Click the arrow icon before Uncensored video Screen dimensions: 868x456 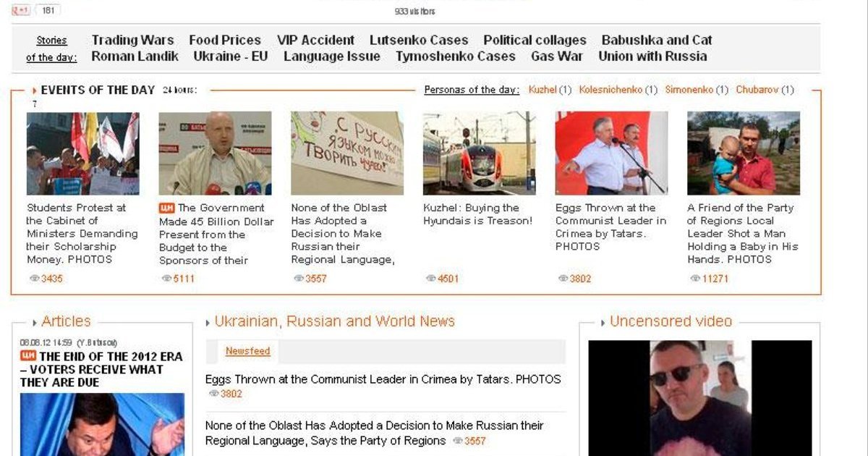coord(603,323)
